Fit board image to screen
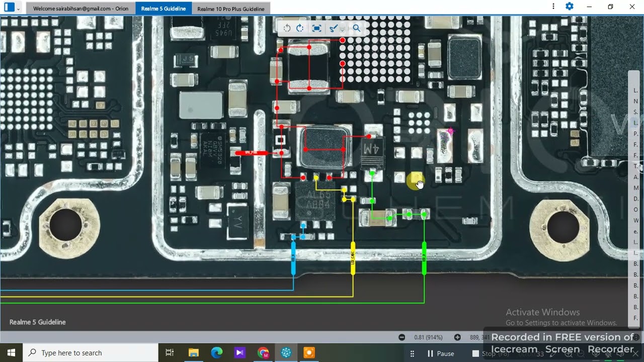 316,28
